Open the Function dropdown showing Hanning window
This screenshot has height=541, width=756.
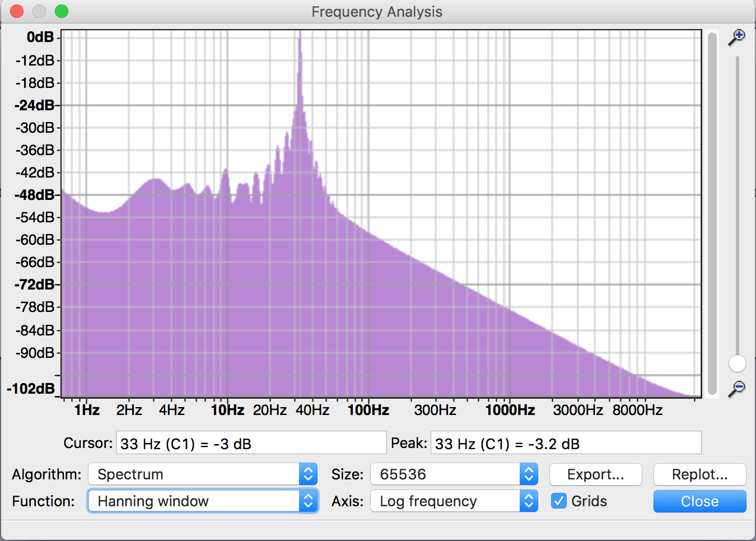coord(203,501)
